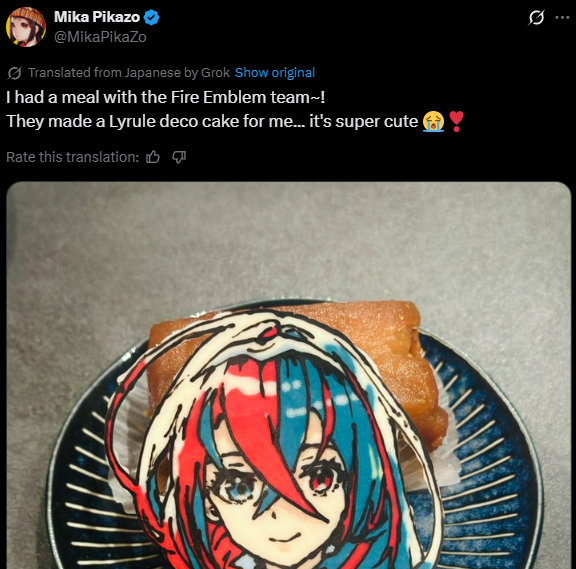576x569 pixels.
Task: Open the deco cake photo
Action: point(289,375)
